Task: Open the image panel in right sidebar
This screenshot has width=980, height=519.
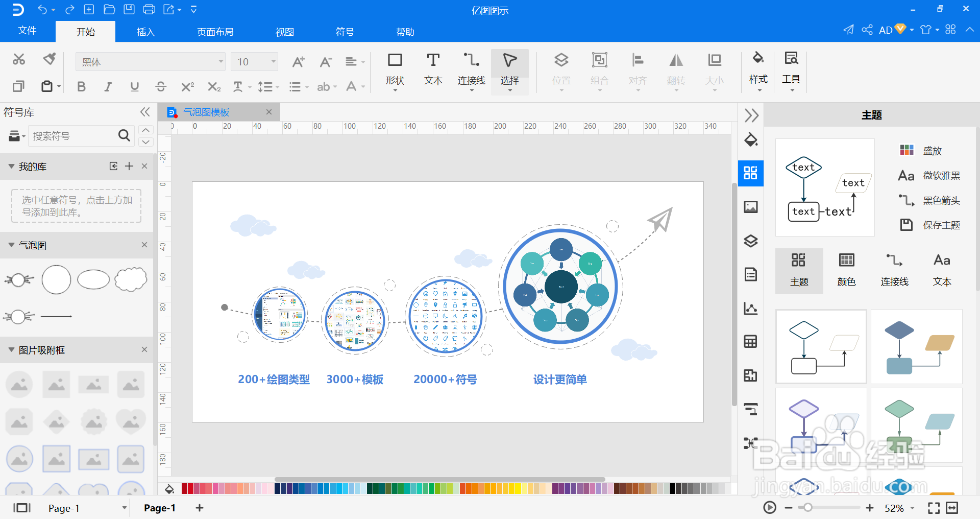Action: coord(751,207)
